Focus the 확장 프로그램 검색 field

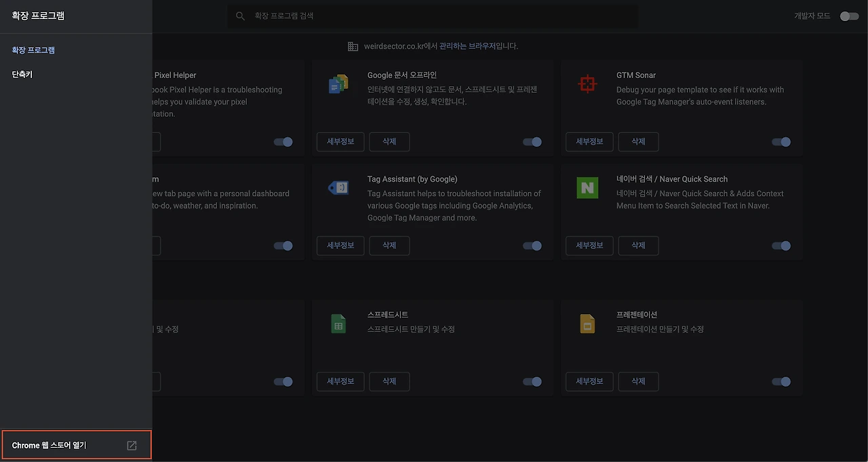[x=432, y=16]
